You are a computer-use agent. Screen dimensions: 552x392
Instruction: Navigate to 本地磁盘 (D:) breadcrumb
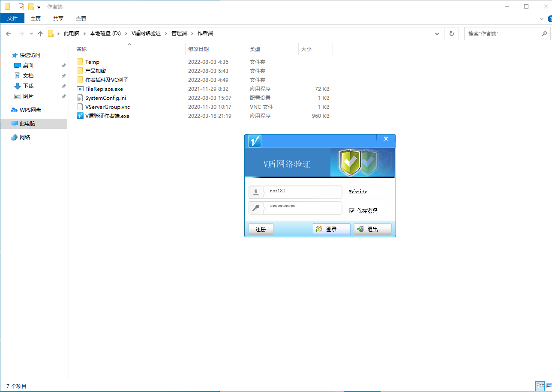pos(105,33)
